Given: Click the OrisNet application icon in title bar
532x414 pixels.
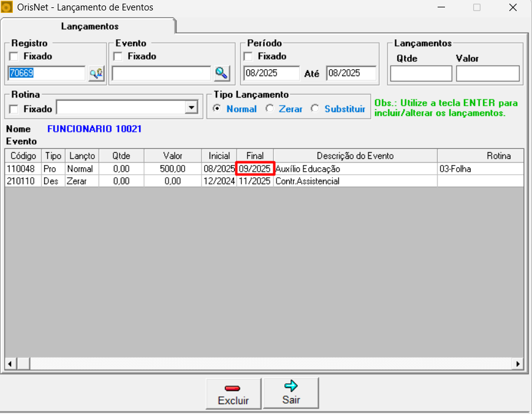Looking at the screenshot, I should tap(7, 8).
